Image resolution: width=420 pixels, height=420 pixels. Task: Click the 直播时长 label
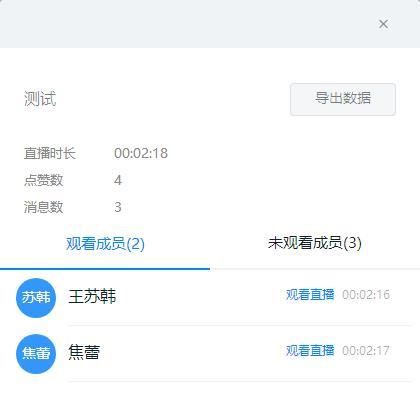coord(50,153)
